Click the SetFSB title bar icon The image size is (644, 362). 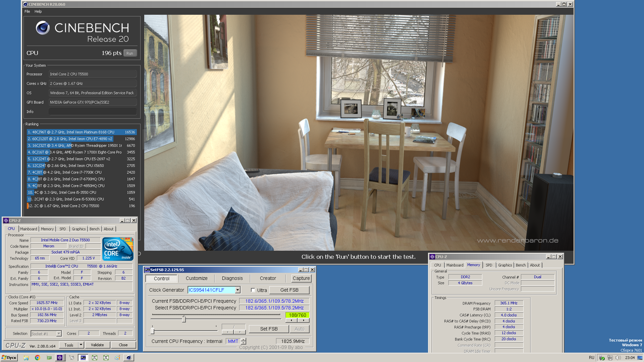(x=147, y=269)
